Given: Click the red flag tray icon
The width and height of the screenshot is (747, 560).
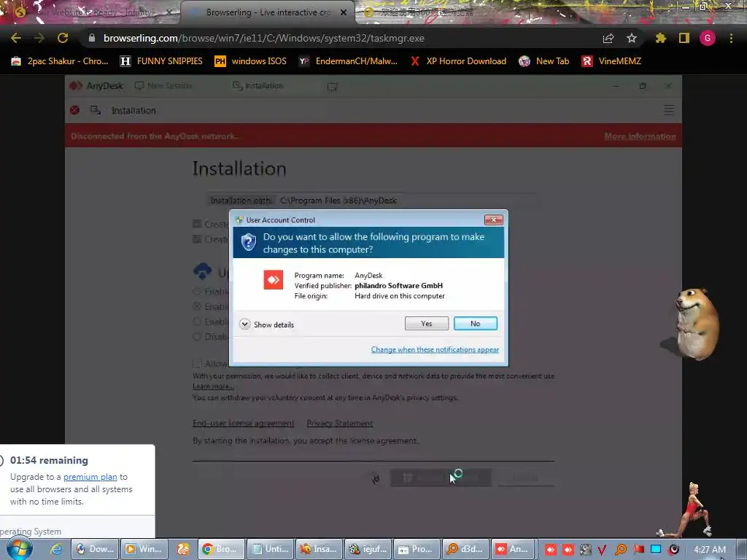Looking at the screenshot, I should coord(639,550).
